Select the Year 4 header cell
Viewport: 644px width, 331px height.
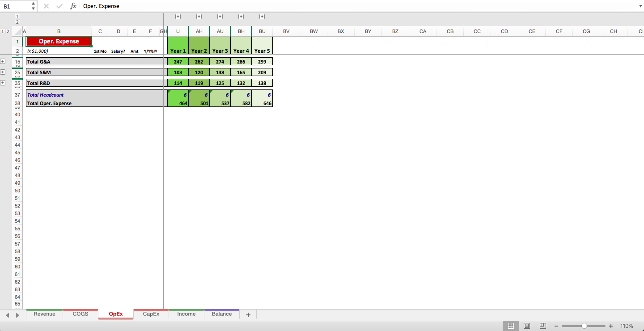pyautogui.click(x=241, y=51)
